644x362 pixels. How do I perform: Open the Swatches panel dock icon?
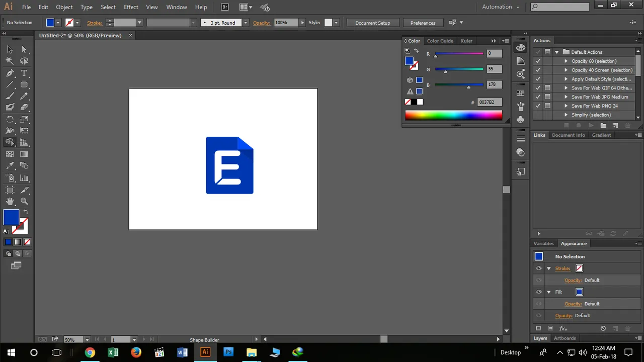[521, 94]
